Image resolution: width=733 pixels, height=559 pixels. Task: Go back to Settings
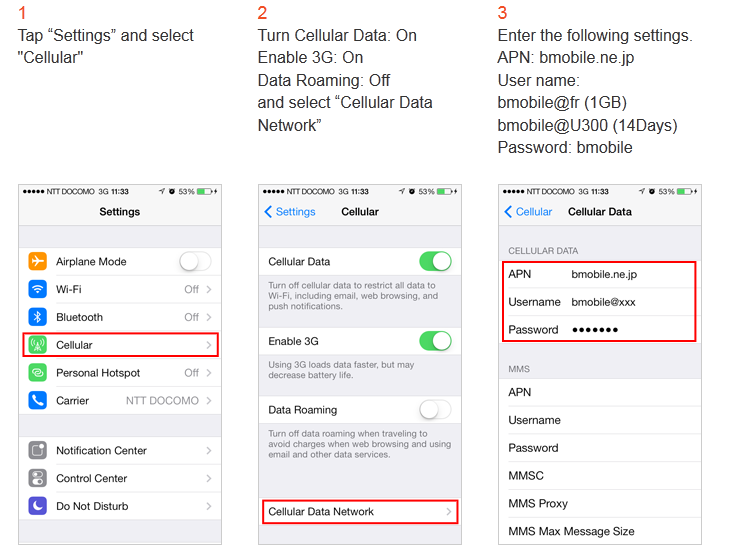click(290, 212)
